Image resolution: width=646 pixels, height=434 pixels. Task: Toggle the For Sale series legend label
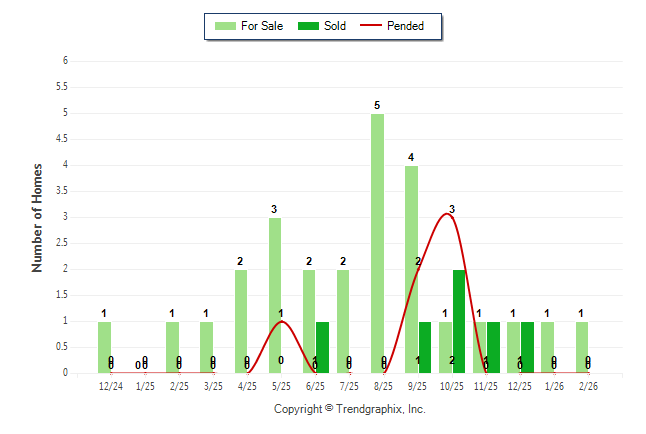pyautogui.click(x=262, y=26)
